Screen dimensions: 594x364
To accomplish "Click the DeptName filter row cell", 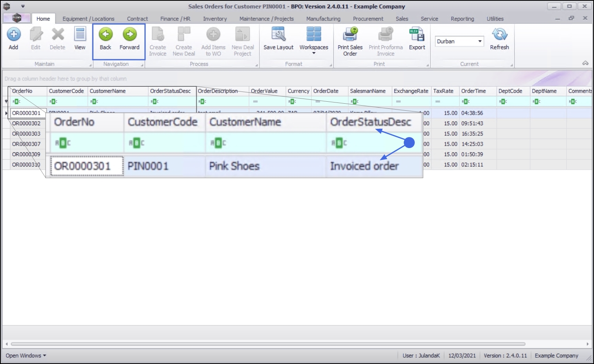I will tap(548, 102).
